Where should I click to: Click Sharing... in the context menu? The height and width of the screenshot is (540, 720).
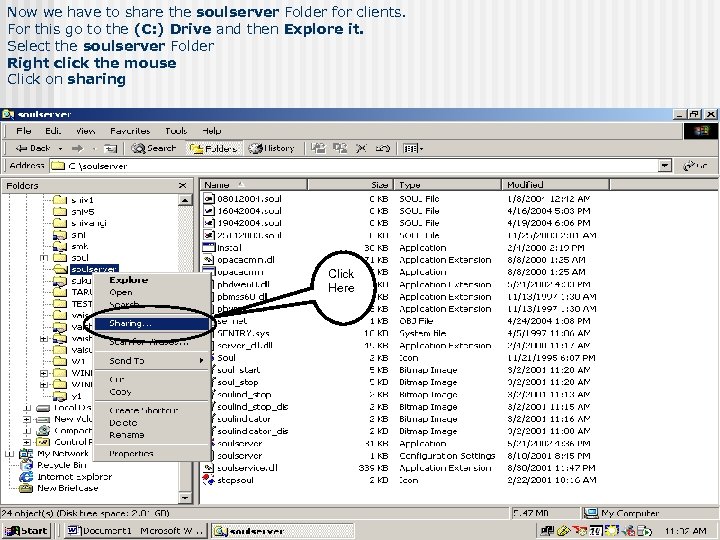coord(152,324)
